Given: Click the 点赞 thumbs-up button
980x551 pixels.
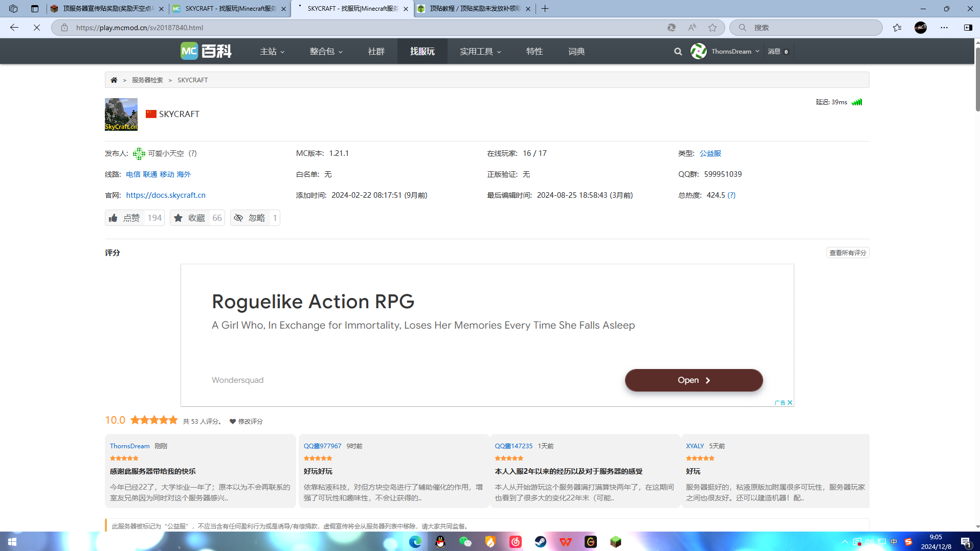Looking at the screenshot, I should pos(135,218).
